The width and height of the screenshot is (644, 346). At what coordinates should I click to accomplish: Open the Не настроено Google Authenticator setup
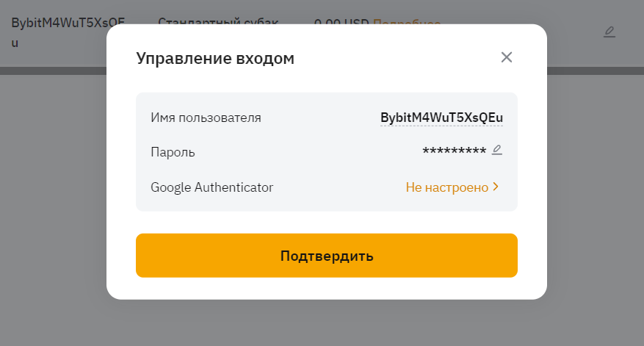click(452, 187)
